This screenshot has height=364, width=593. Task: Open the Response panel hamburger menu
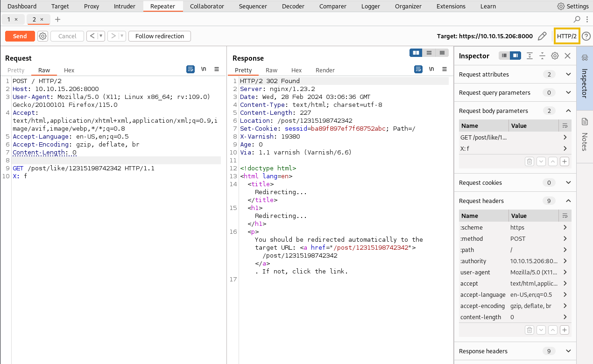(x=444, y=69)
